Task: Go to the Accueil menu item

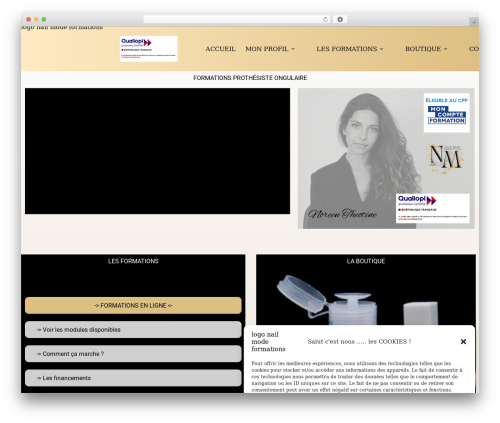Action: coord(221,49)
